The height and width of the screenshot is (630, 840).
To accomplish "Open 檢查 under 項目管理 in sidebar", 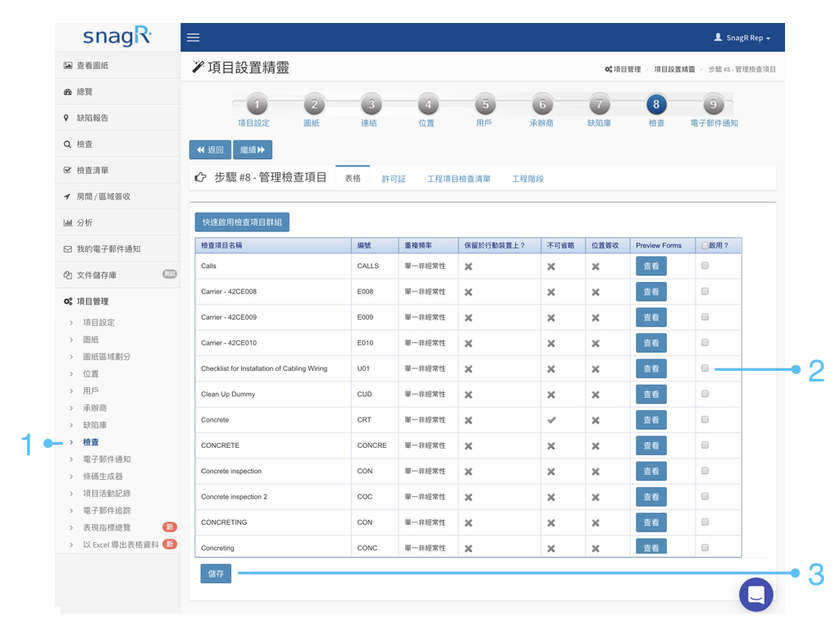I will point(90,442).
